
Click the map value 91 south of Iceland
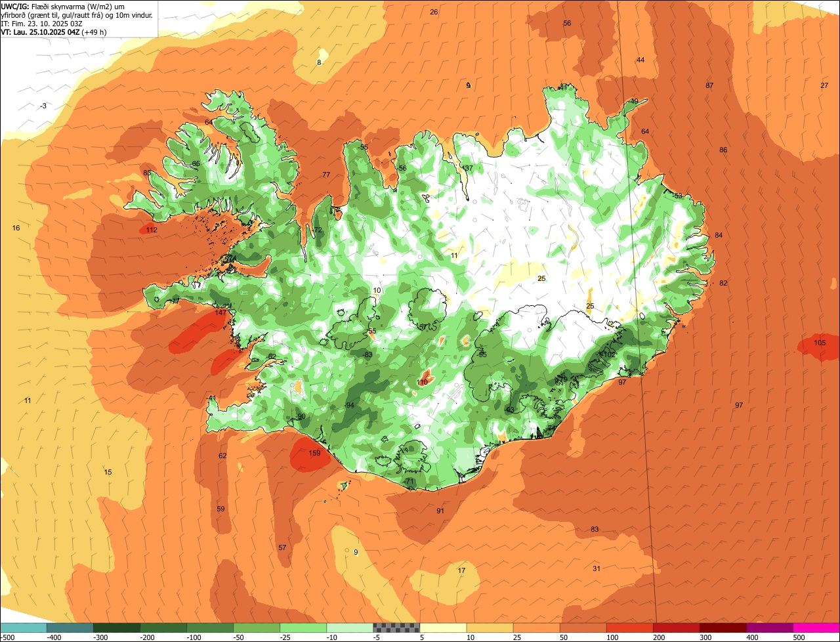click(x=440, y=511)
